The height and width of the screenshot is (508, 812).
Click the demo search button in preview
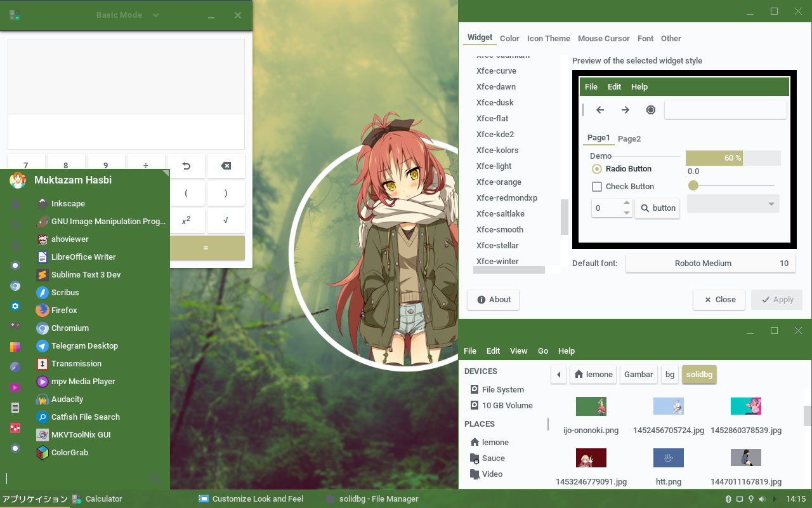pyautogui.click(x=657, y=208)
